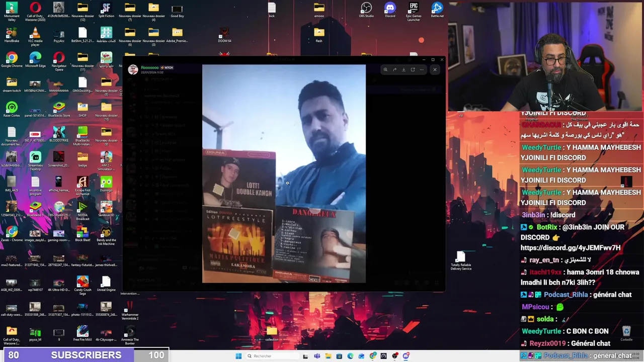This screenshot has width=644, height=362.
Task: Launch Free Fire MAX shortcut
Action: tap(83, 333)
